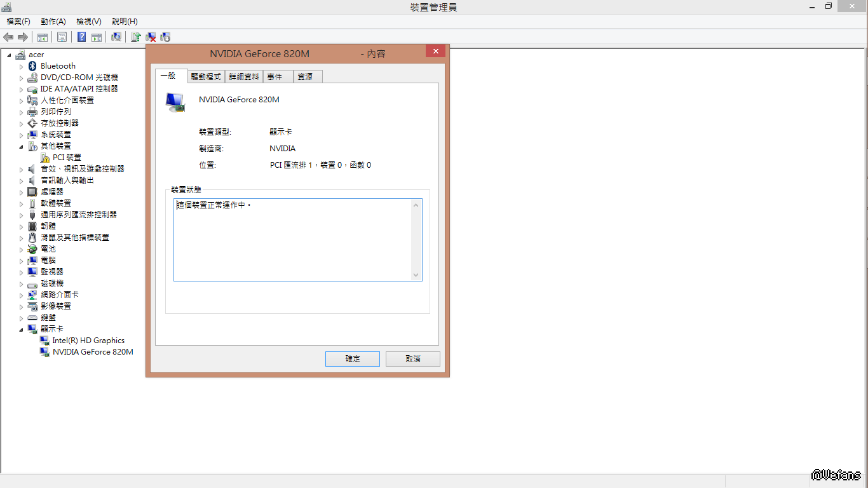Expand the Bluetooth category
The width and height of the screenshot is (868, 488).
[x=21, y=66]
